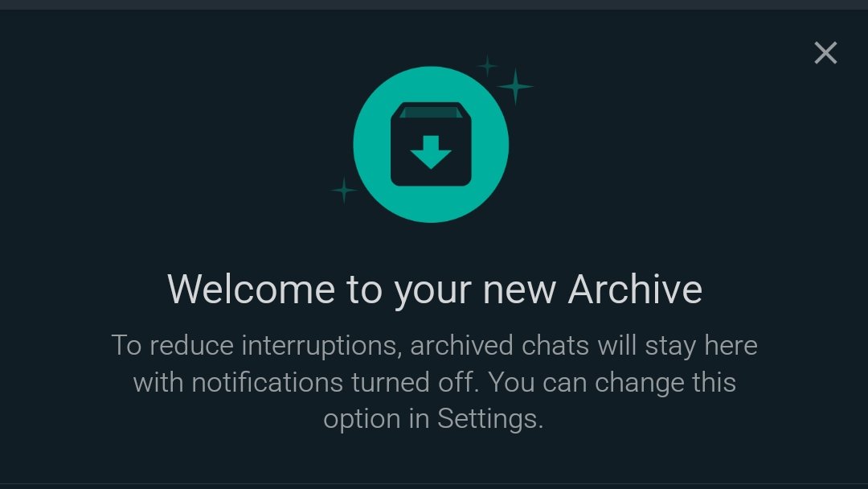Click the small faint sparkle above the Archive icon
868x489 pixels.
pos(487,66)
